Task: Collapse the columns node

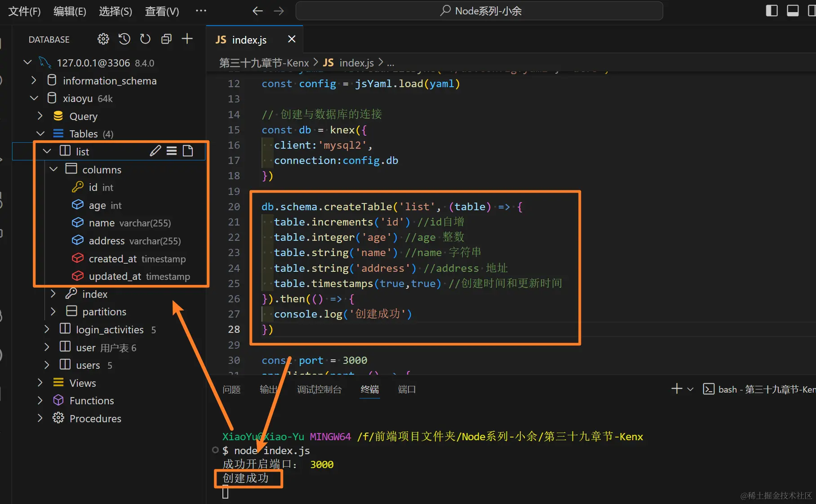Action: [53, 169]
